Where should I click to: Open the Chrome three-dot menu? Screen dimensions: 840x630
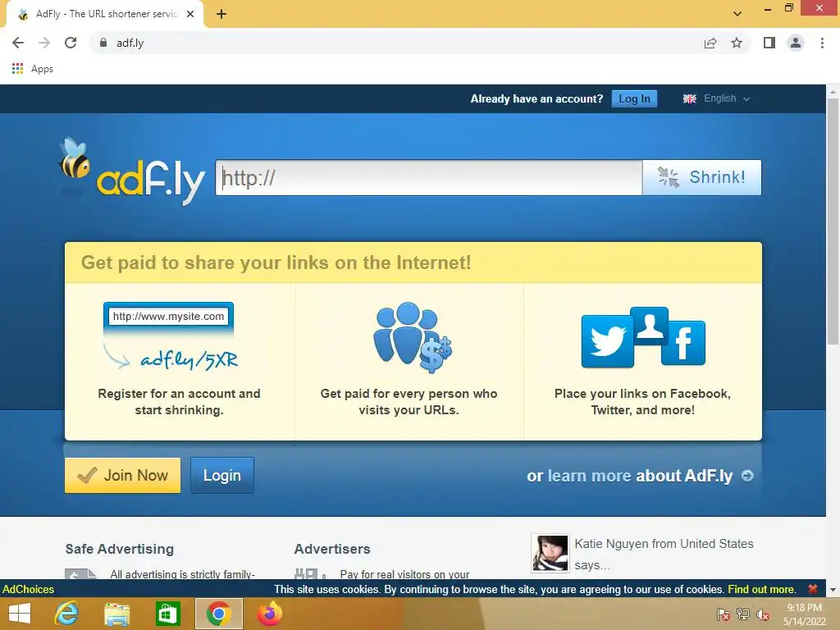pyautogui.click(x=822, y=43)
